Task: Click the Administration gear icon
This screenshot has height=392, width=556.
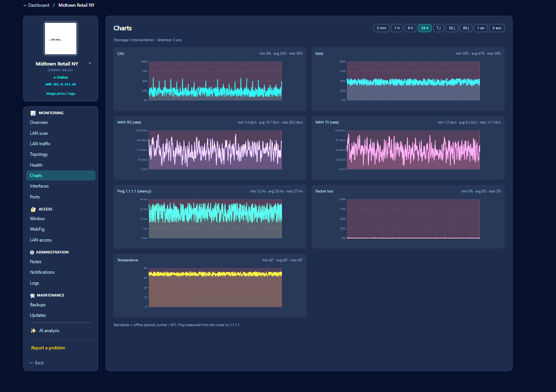Action: tap(32, 252)
